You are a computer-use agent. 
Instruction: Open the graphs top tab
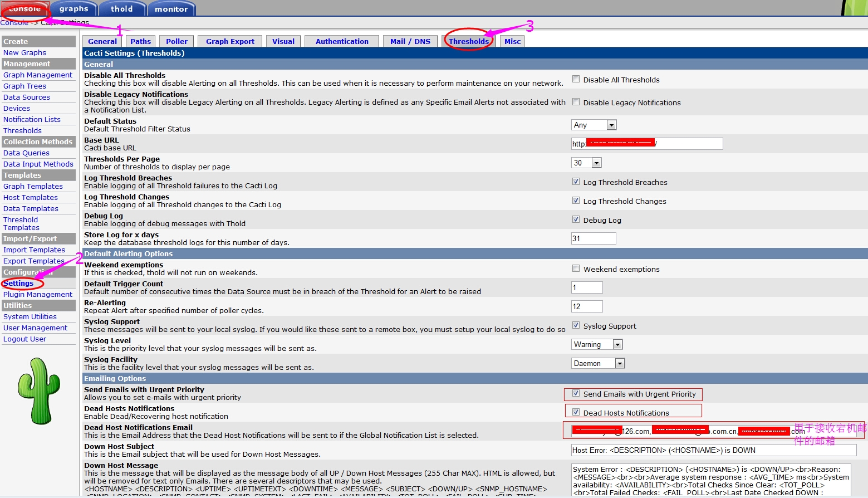coord(73,8)
